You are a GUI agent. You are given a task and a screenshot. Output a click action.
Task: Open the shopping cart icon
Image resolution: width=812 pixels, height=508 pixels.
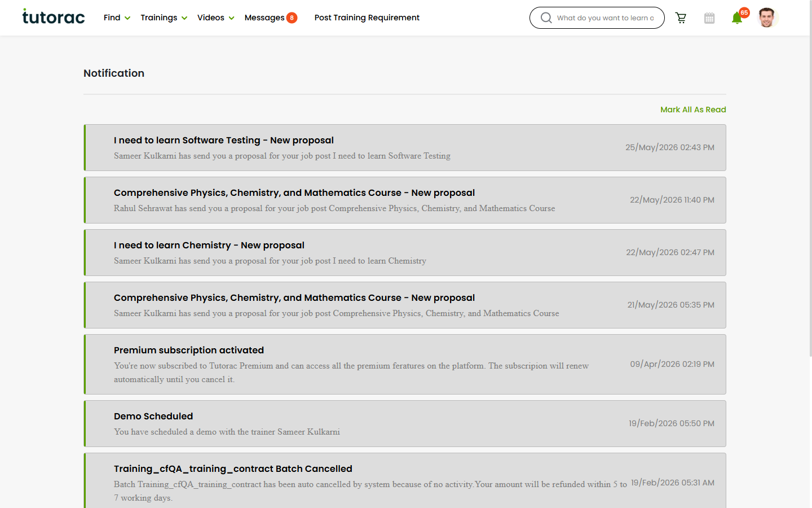tap(681, 18)
